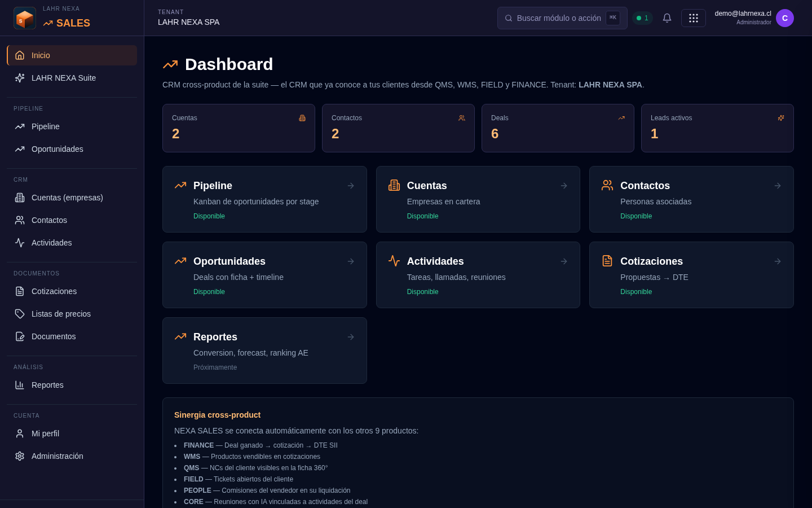Click the arrow on the Oportunidades module card
Viewport: 812px width, 508px height.
click(x=351, y=261)
